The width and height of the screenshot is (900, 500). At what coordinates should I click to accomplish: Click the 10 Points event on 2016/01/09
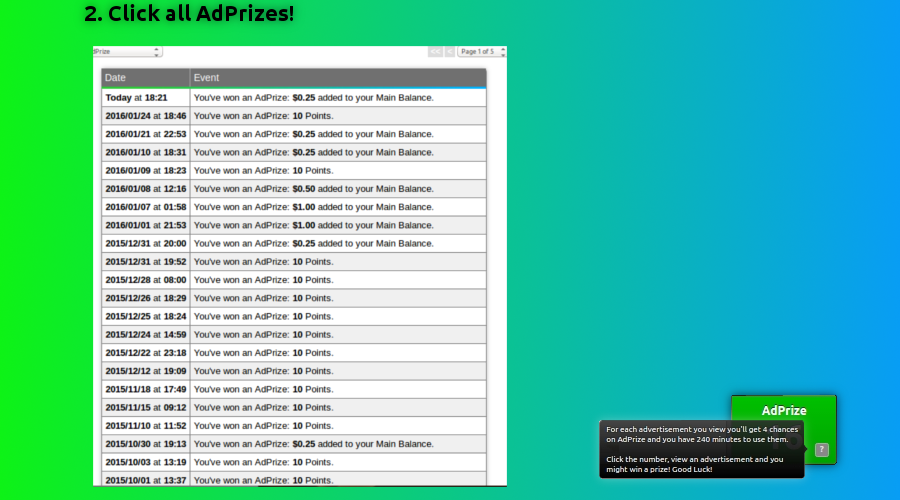pos(338,170)
